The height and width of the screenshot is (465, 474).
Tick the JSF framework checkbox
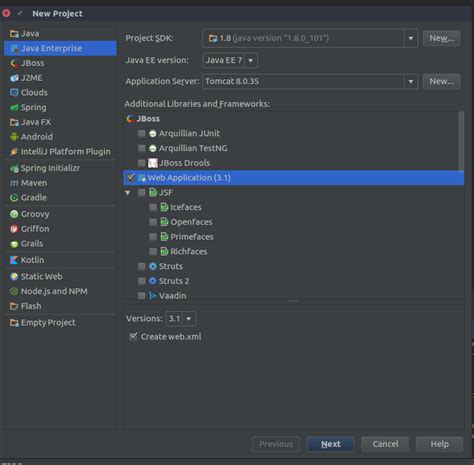pos(142,193)
